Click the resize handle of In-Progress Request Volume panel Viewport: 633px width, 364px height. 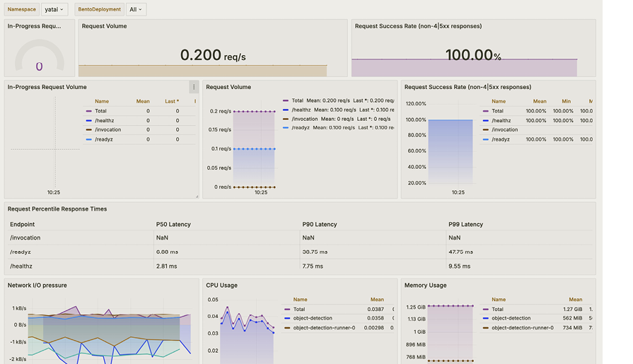click(x=197, y=196)
